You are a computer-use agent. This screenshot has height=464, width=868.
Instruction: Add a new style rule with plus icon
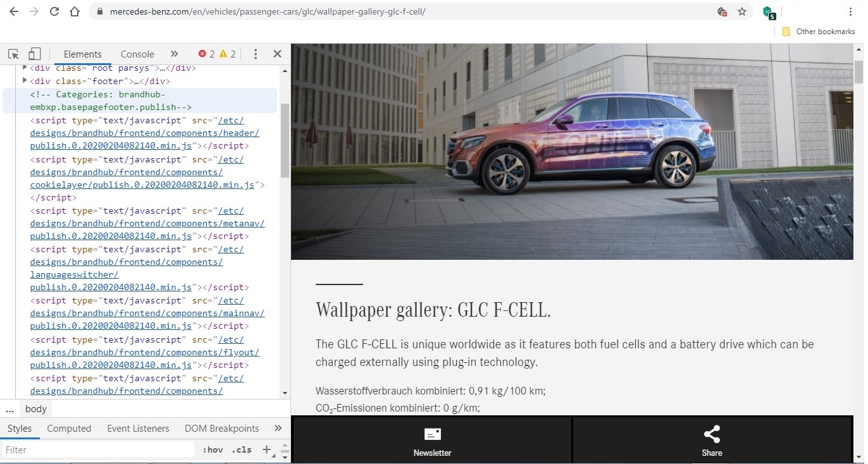coord(266,450)
